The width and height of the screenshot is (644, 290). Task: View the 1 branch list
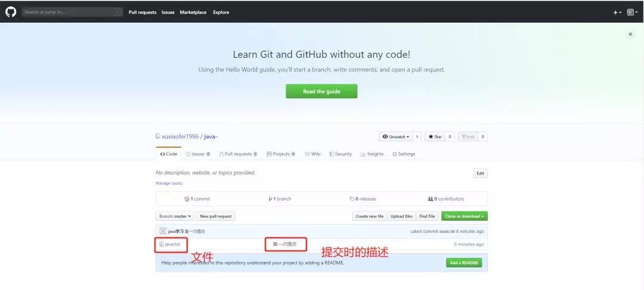[x=280, y=199]
